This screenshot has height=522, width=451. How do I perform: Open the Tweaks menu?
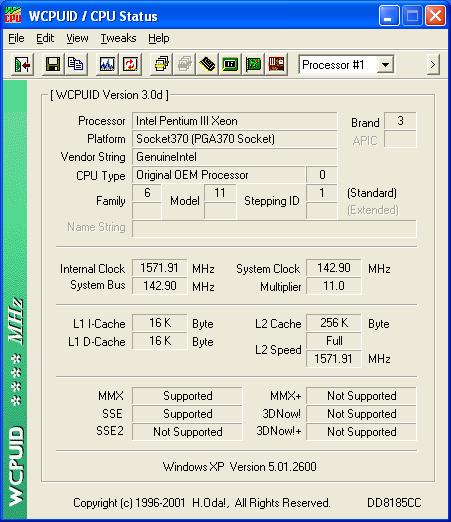(118, 38)
